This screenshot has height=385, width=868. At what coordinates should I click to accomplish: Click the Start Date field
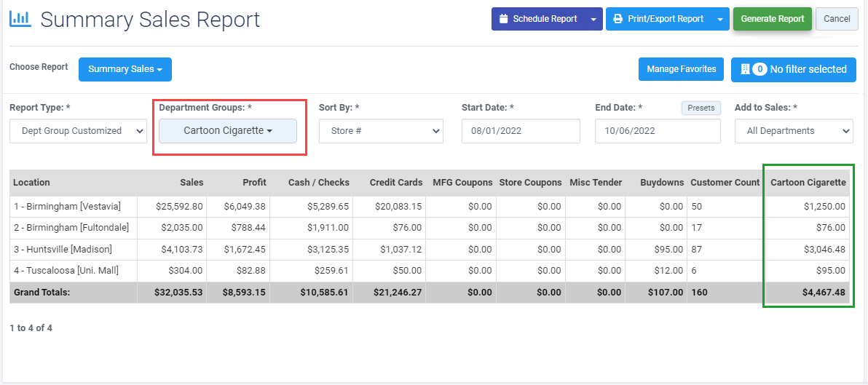(521, 131)
